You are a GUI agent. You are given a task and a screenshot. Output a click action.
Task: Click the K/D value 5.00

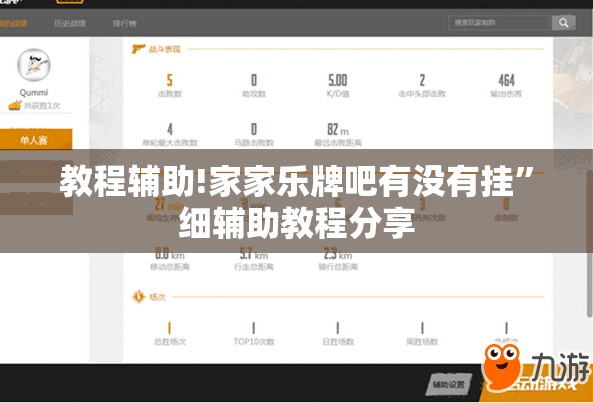338,80
